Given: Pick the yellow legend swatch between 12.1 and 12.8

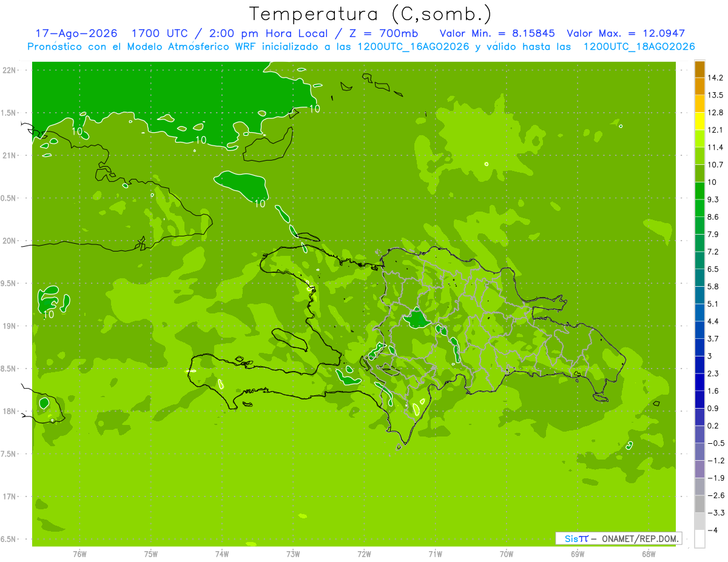Looking at the screenshot, I should [699, 121].
